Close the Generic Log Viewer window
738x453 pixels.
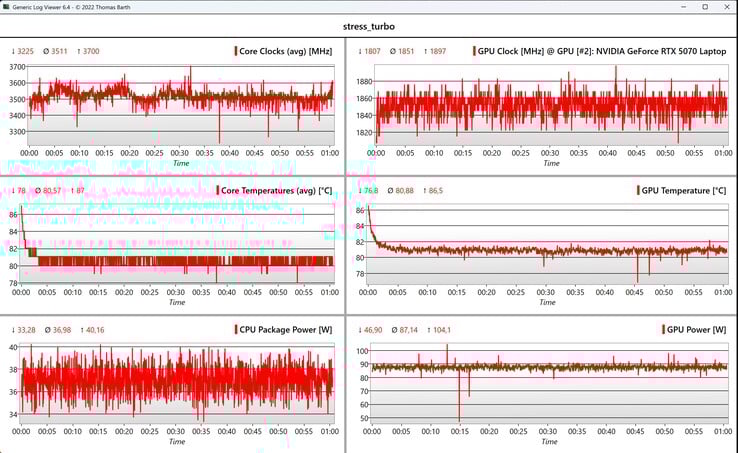tap(727, 6)
